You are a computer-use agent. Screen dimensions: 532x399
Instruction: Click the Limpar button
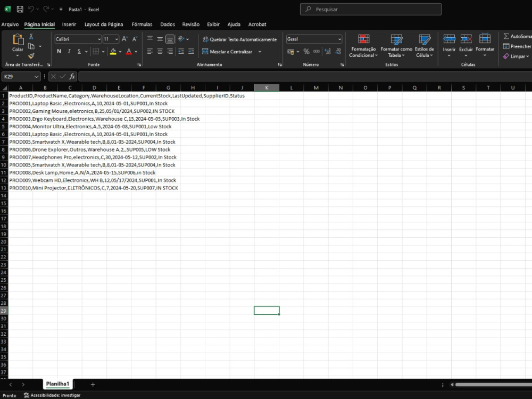click(x=516, y=56)
